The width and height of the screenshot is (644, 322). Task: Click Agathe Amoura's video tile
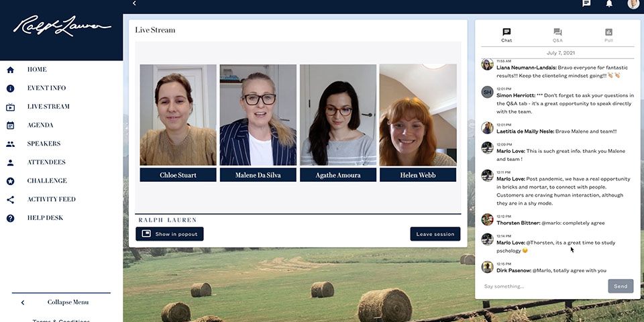tap(338, 115)
